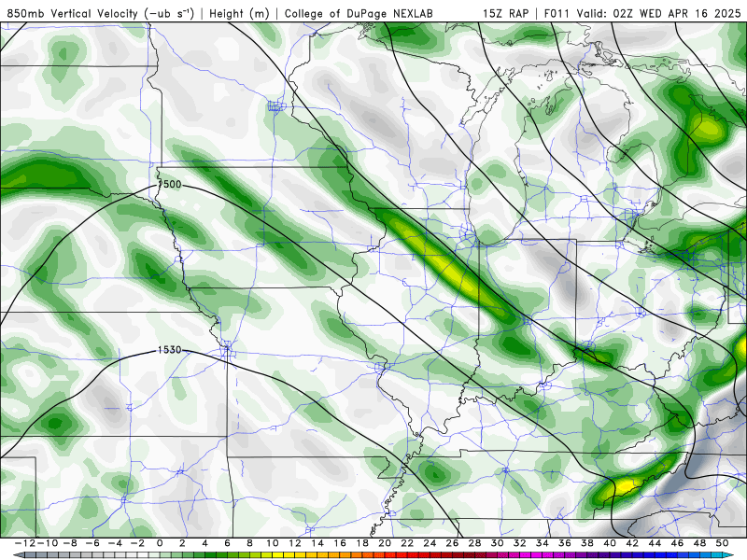This screenshot has width=747, height=560.
Task: Click the '1530' height contour label
Action: [x=170, y=350]
